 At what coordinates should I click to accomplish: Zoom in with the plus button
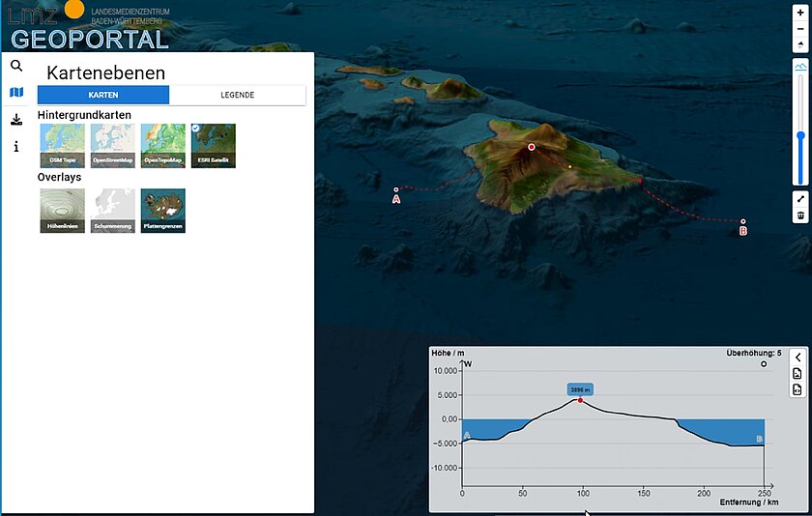[x=799, y=12]
